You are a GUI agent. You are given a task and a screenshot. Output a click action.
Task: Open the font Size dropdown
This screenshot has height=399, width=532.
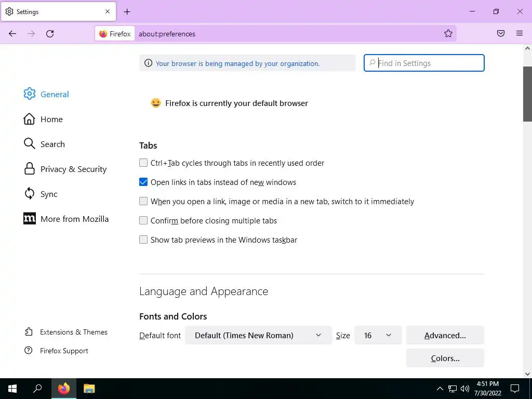(378, 335)
